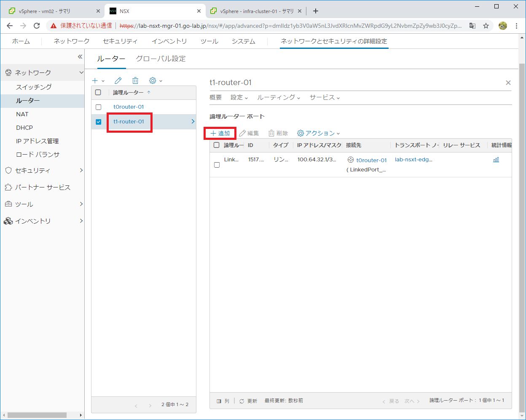Open the アクション dropdown for router ports

point(318,133)
